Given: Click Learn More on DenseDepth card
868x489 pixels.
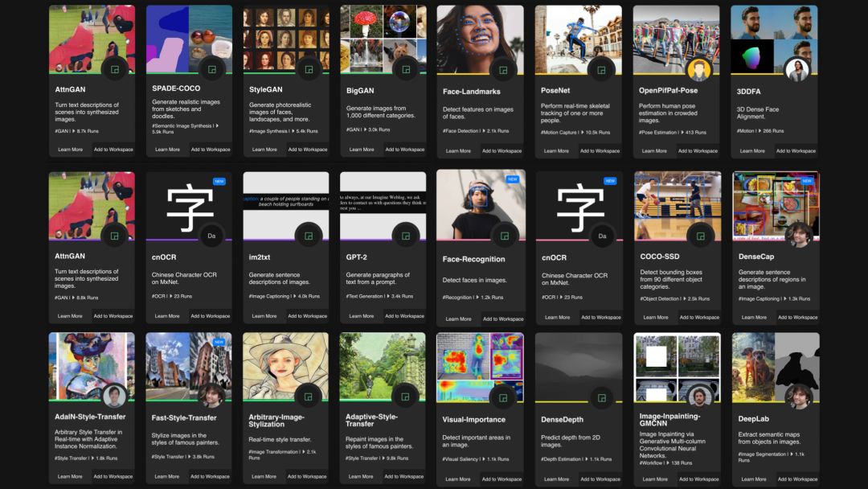Looking at the screenshot, I should [556, 479].
